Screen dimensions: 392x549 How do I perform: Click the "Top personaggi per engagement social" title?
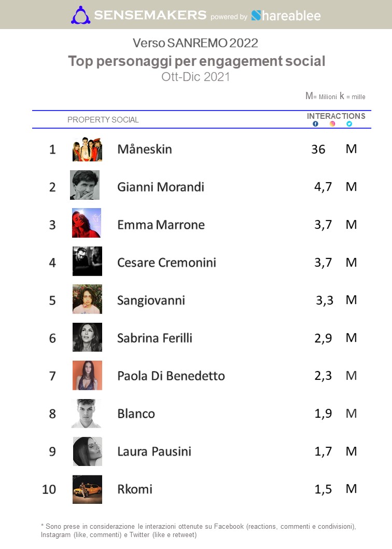point(197,61)
